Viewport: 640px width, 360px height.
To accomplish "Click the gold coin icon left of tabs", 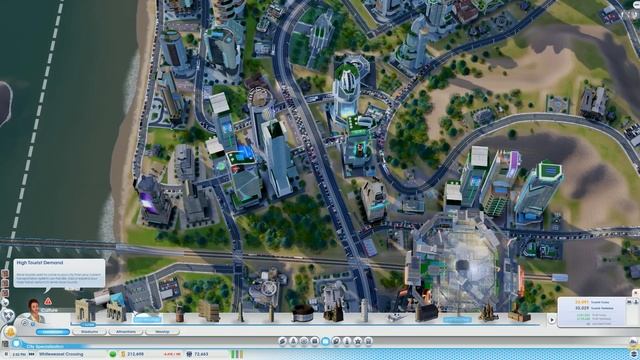I will point(10,332).
